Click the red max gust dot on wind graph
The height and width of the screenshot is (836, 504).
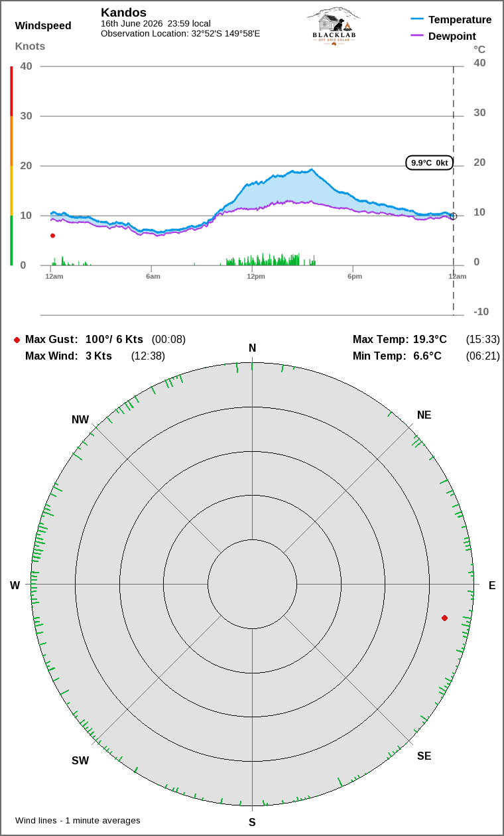tap(53, 236)
